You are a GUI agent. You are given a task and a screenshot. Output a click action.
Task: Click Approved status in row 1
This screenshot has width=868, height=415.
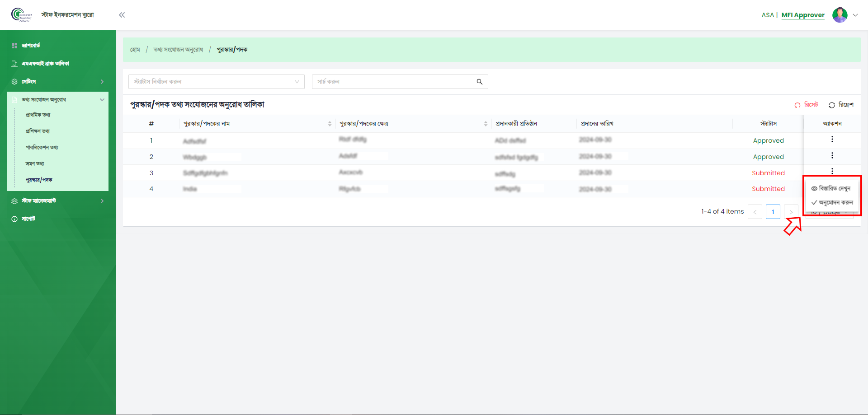[769, 141]
